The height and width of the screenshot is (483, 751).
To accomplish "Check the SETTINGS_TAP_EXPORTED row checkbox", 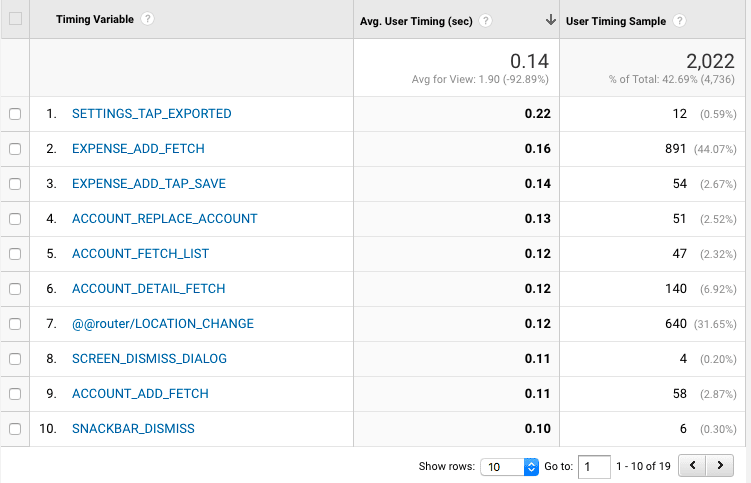I will [15, 114].
